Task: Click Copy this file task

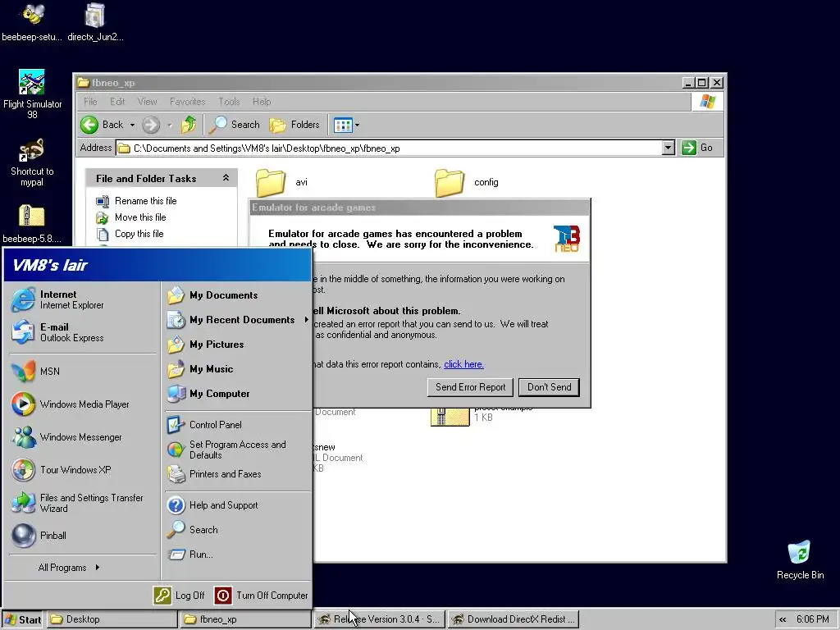Action: tap(130, 234)
